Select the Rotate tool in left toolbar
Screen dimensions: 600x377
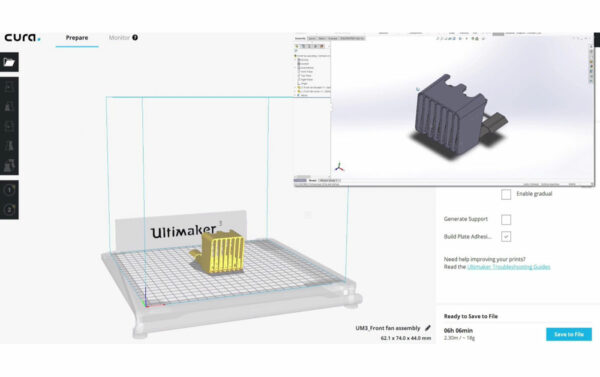[9, 126]
